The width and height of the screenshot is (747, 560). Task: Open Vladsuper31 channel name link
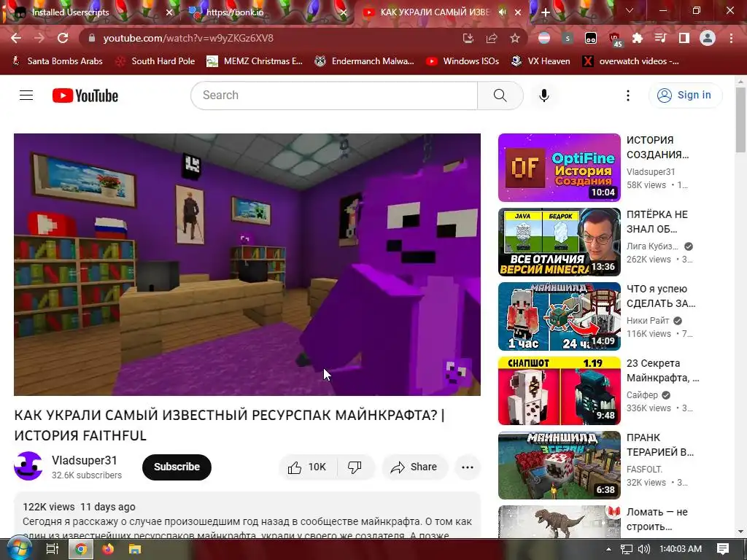point(85,461)
